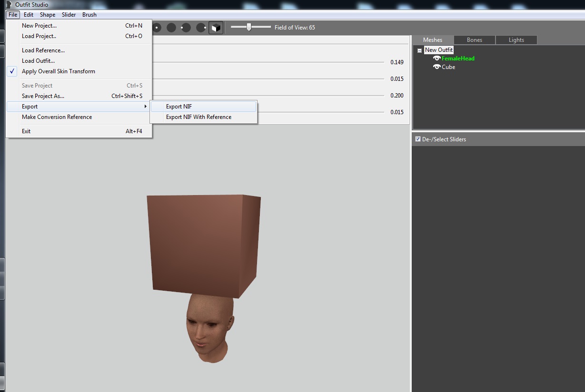Select the FemaleHead mesh in tree
The height and width of the screenshot is (392, 585).
[458, 59]
